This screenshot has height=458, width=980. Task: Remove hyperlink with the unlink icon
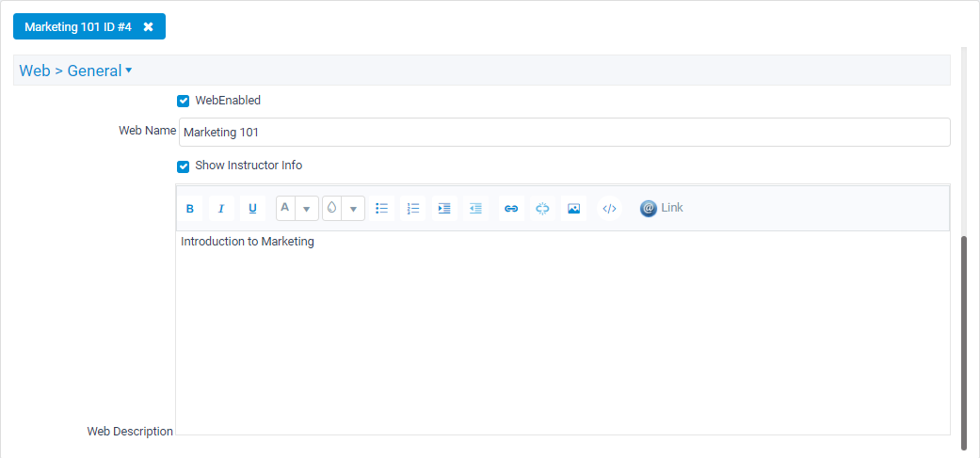542,209
